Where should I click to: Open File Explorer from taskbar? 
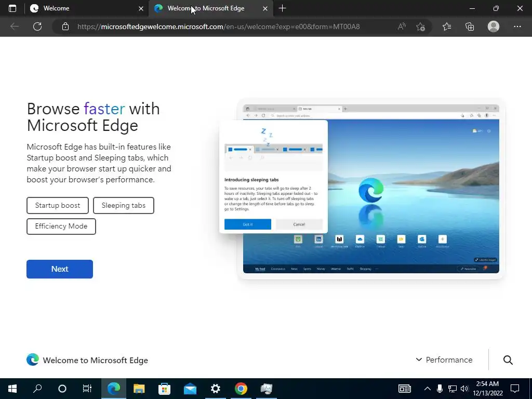[x=139, y=389]
